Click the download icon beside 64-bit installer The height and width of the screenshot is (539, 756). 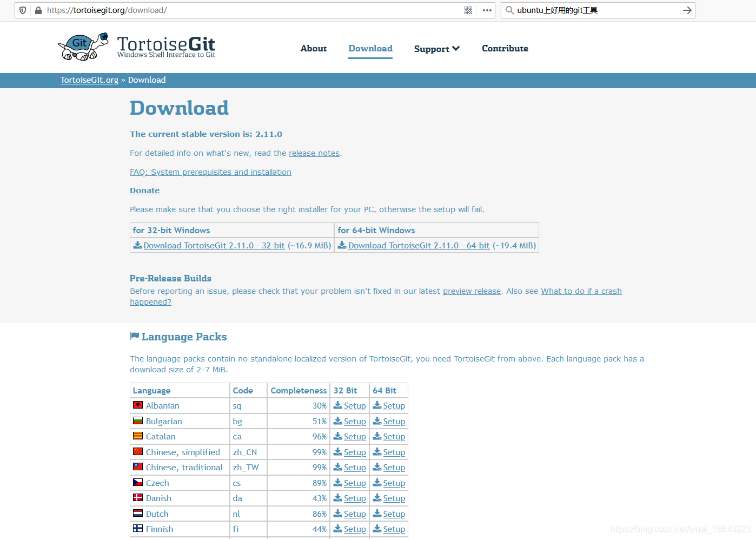pos(342,245)
